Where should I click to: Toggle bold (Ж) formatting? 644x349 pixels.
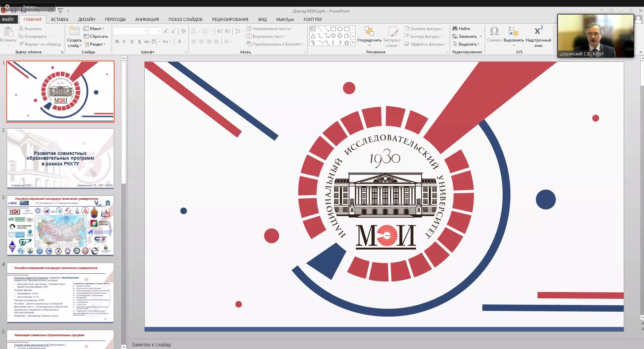pos(117,42)
